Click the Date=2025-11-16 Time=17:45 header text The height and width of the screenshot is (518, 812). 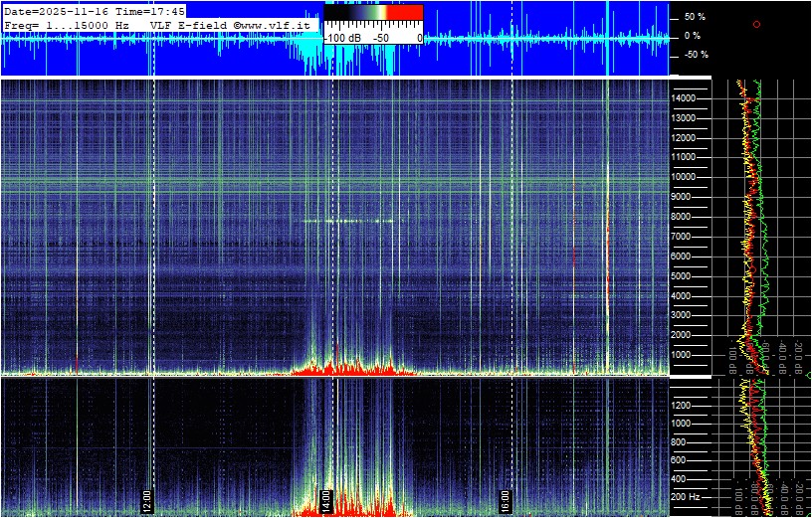coord(95,12)
